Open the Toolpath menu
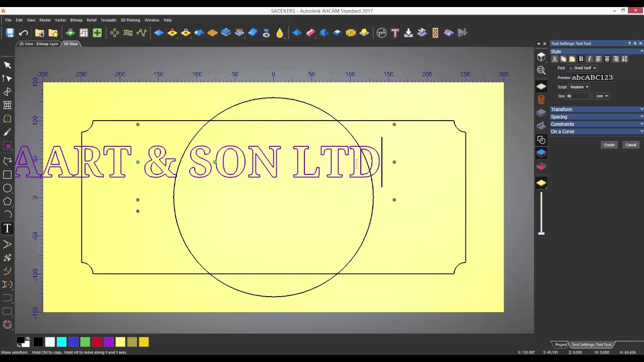The width and height of the screenshot is (644, 362). coord(108,20)
